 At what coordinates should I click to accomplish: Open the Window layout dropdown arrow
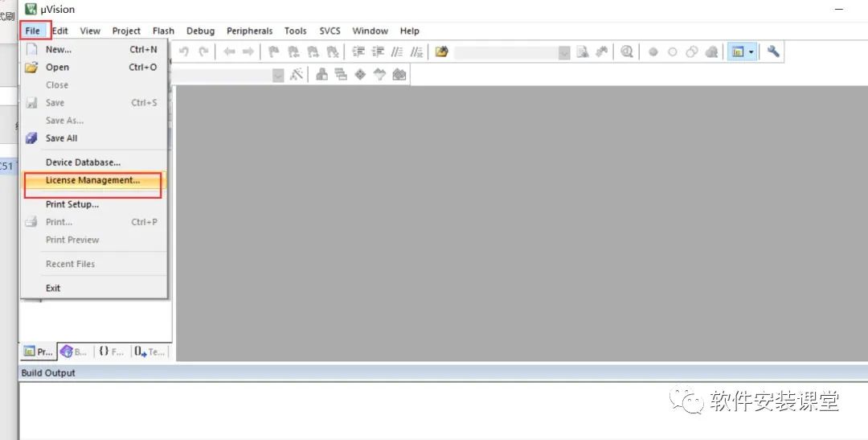coord(751,51)
